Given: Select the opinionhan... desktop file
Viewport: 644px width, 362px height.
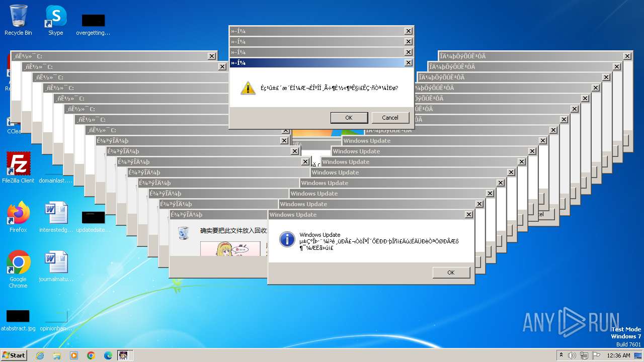Looking at the screenshot, I should click(56, 320).
